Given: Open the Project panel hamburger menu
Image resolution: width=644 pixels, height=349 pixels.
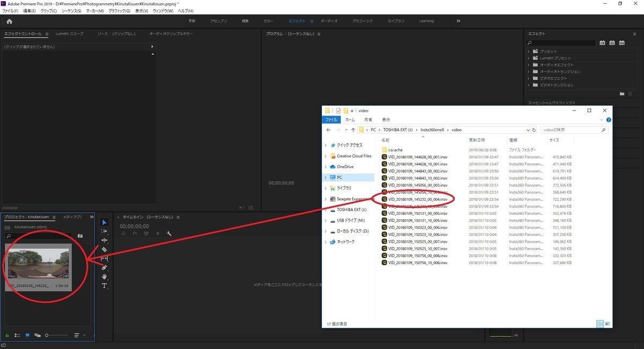Looking at the screenshot, I should coord(54,217).
